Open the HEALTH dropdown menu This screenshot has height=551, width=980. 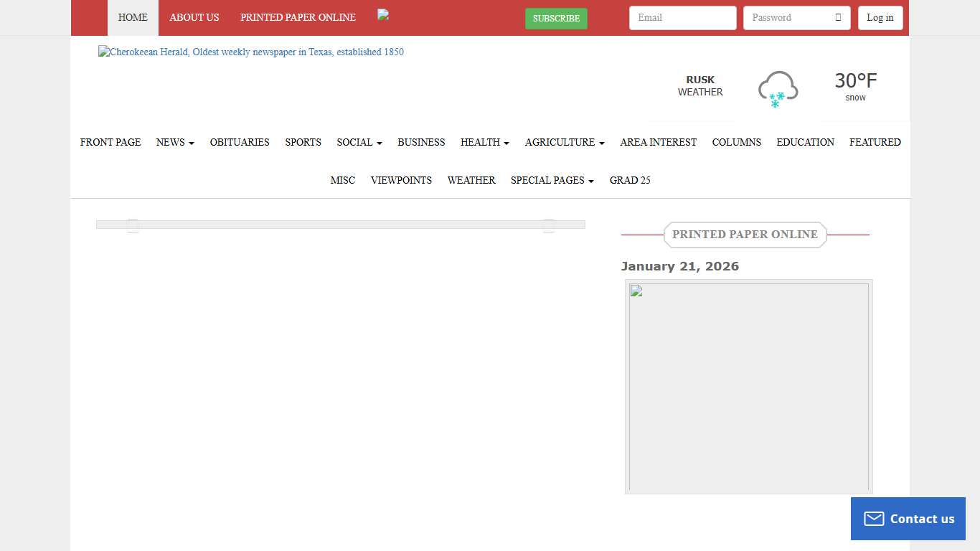[484, 142]
